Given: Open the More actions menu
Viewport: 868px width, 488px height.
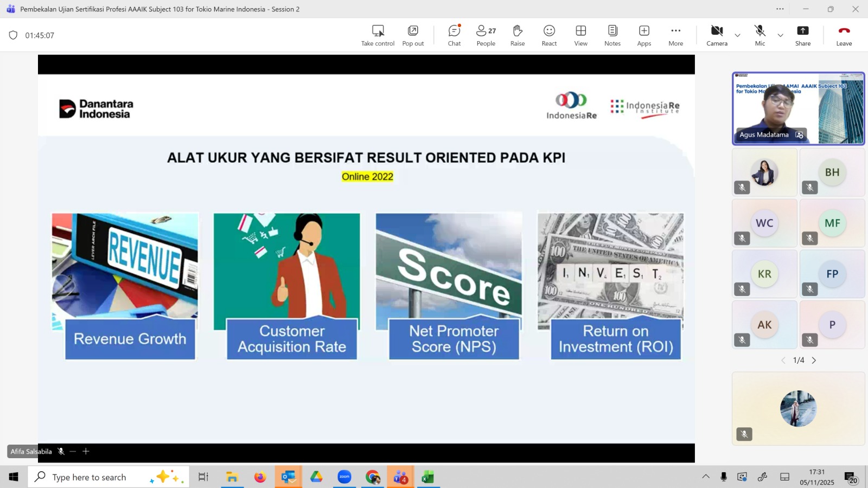Looking at the screenshot, I should tap(675, 35).
